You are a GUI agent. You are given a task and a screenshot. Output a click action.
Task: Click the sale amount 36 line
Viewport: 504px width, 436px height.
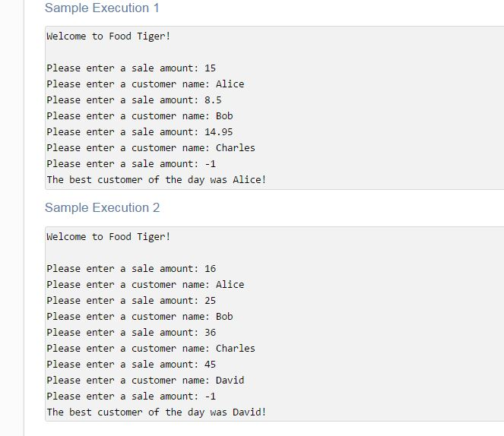(132, 332)
